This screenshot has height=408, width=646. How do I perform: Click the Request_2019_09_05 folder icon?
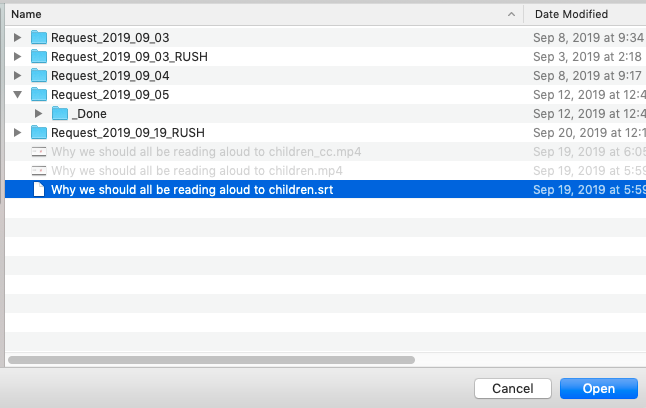(39, 95)
